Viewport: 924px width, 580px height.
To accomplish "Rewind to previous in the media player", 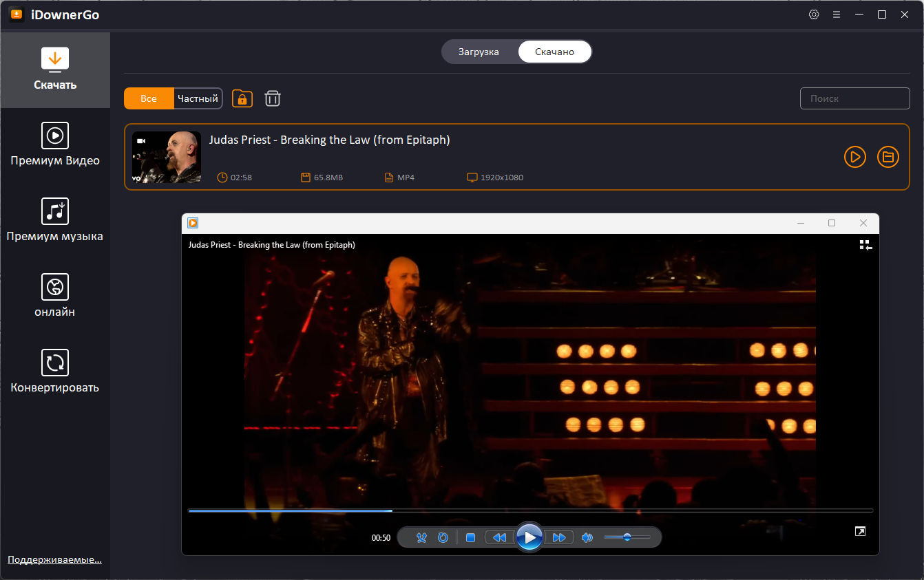I will pyautogui.click(x=500, y=537).
